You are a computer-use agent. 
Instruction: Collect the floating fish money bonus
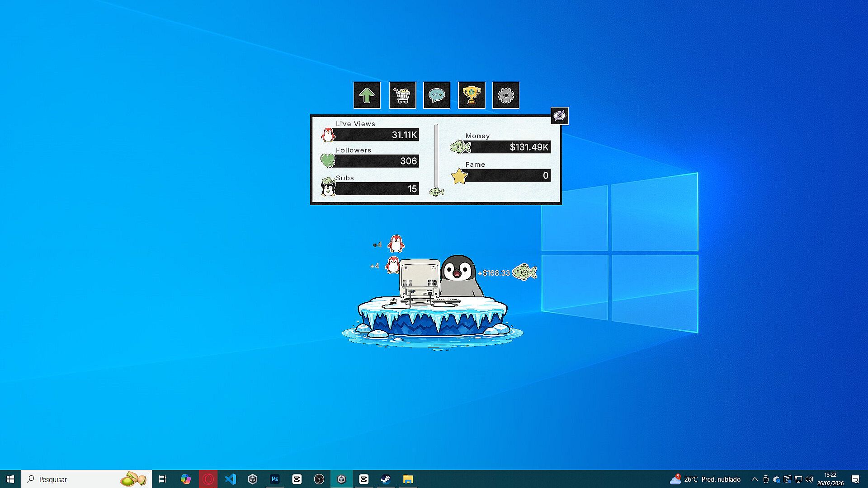(x=524, y=272)
